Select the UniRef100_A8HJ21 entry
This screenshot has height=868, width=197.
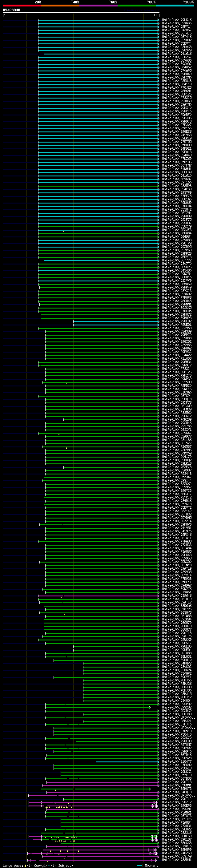pyautogui.click(x=177, y=721)
